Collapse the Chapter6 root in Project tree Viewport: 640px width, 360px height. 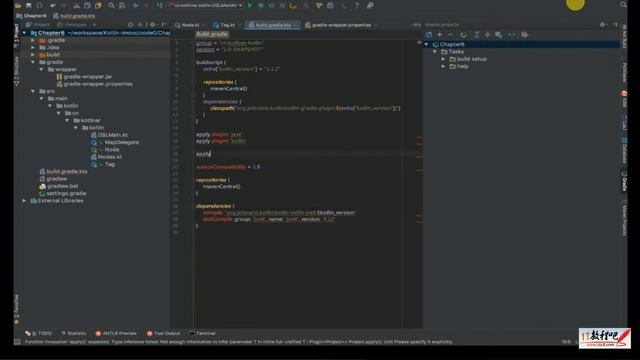[x=24, y=33]
